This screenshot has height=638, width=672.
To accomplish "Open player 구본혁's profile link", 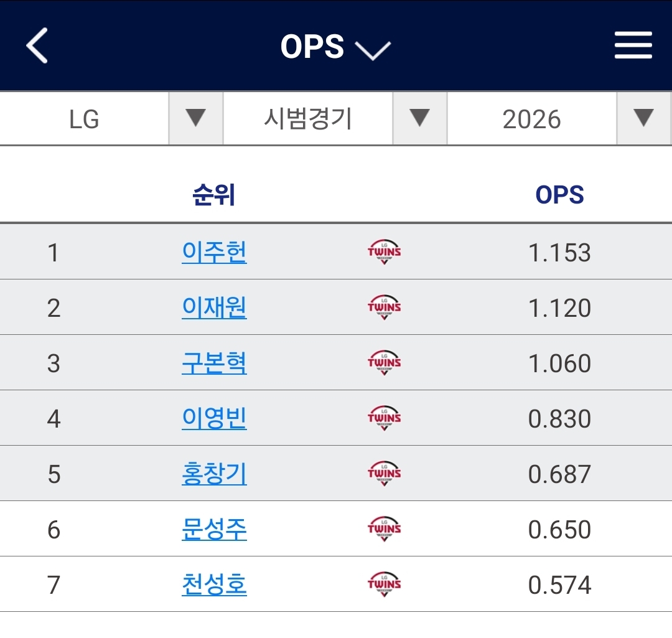I will [x=214, y=363].
